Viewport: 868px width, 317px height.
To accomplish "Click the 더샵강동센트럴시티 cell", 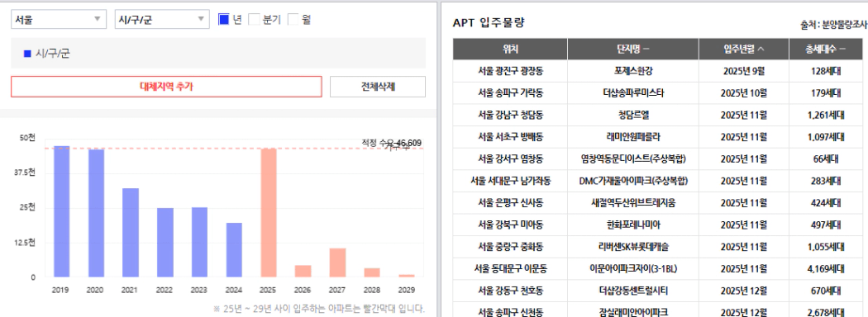I will tap(633, 291).
